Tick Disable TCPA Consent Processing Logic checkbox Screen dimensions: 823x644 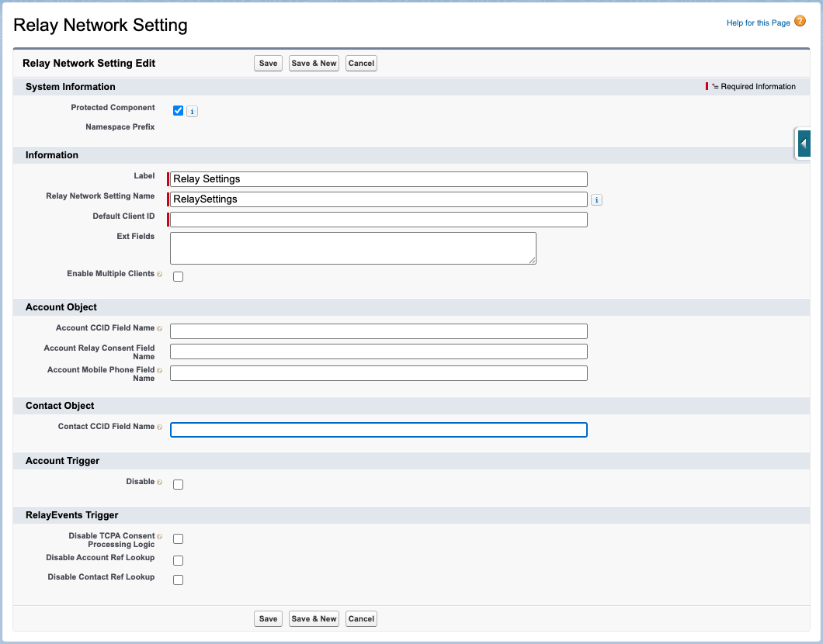(179, 538)
